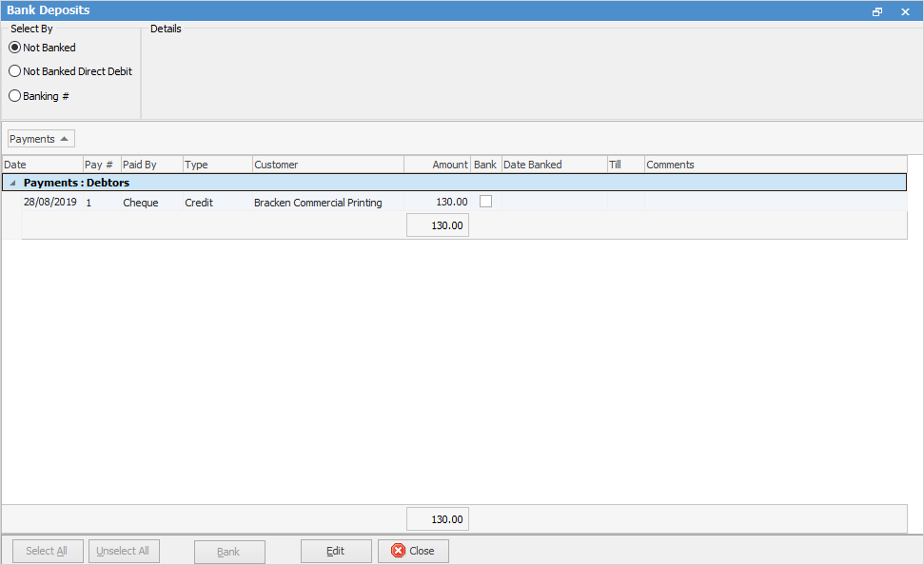Image resolution: width=924 pixels, height=565 pixels.
Task: Click the Till column header
Action: (626, 165)
